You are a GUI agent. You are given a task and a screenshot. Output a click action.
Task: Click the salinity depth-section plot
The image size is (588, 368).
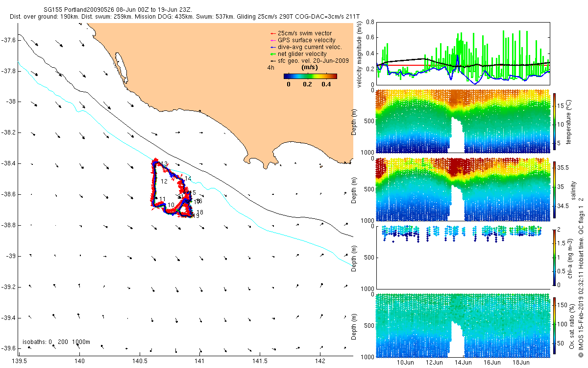(x=462, y=189)
